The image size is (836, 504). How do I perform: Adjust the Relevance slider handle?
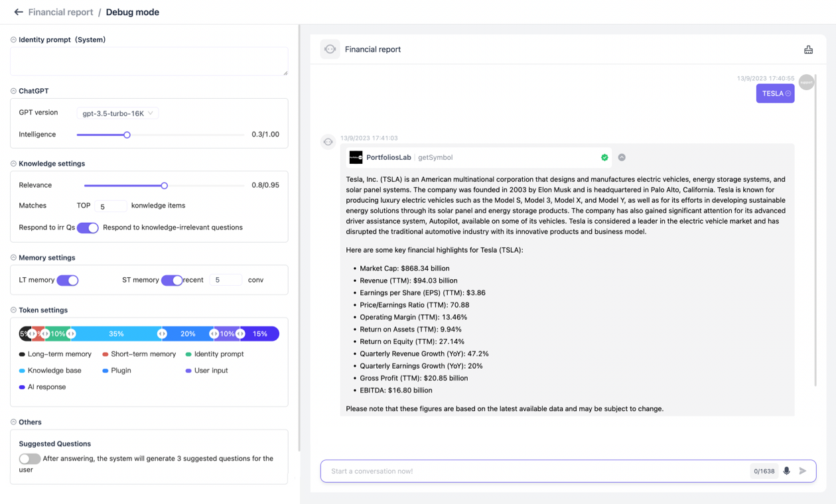coord(165,186)
